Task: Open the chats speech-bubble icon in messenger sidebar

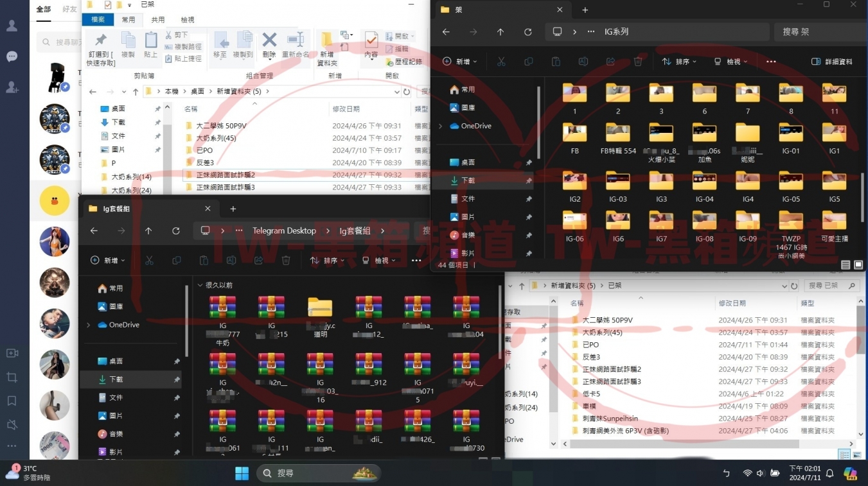Action: (12, 56)
